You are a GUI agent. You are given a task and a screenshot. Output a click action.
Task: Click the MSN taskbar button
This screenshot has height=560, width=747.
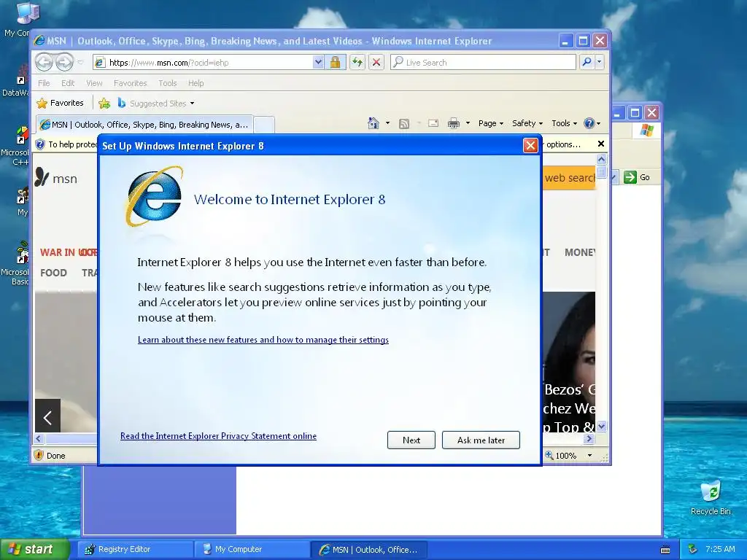368,550
